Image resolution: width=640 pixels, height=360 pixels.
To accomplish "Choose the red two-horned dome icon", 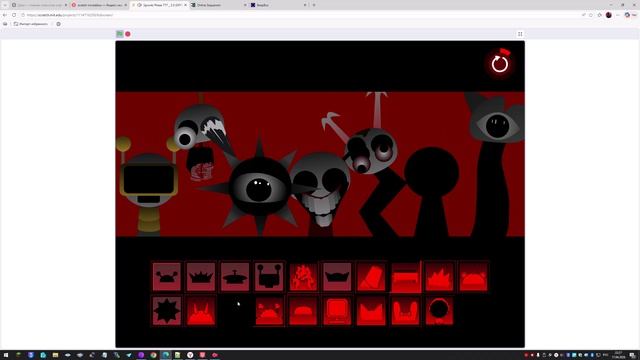I will 201,311.
